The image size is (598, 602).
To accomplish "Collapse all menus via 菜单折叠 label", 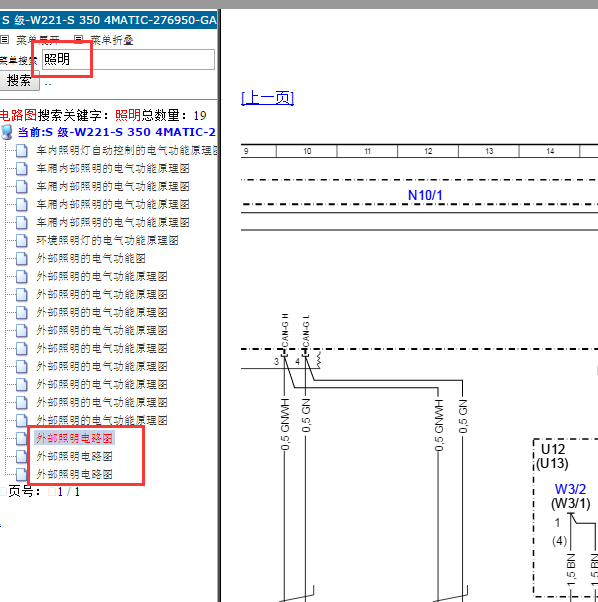I will coord(112,40).
